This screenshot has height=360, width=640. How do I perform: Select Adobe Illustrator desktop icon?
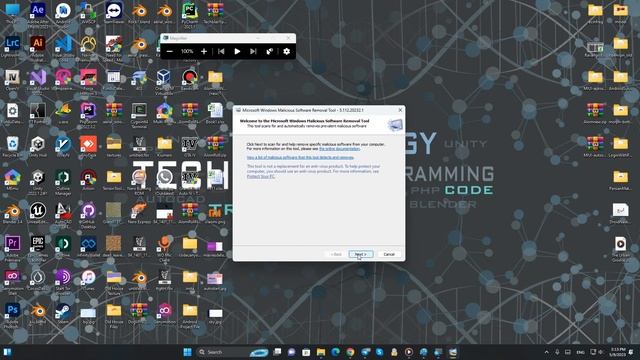[x=38, y=46]
